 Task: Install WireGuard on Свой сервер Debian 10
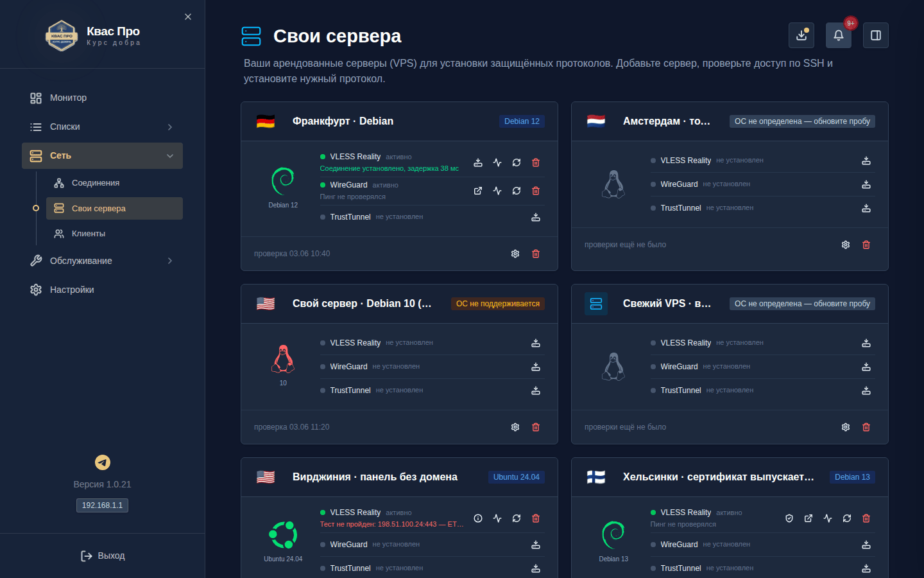pos(536,367)
